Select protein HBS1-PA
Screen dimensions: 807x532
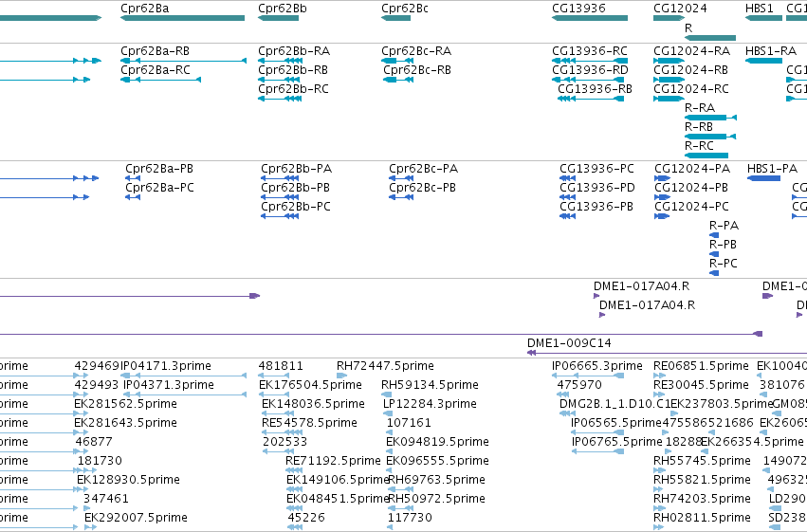[763, 178]
